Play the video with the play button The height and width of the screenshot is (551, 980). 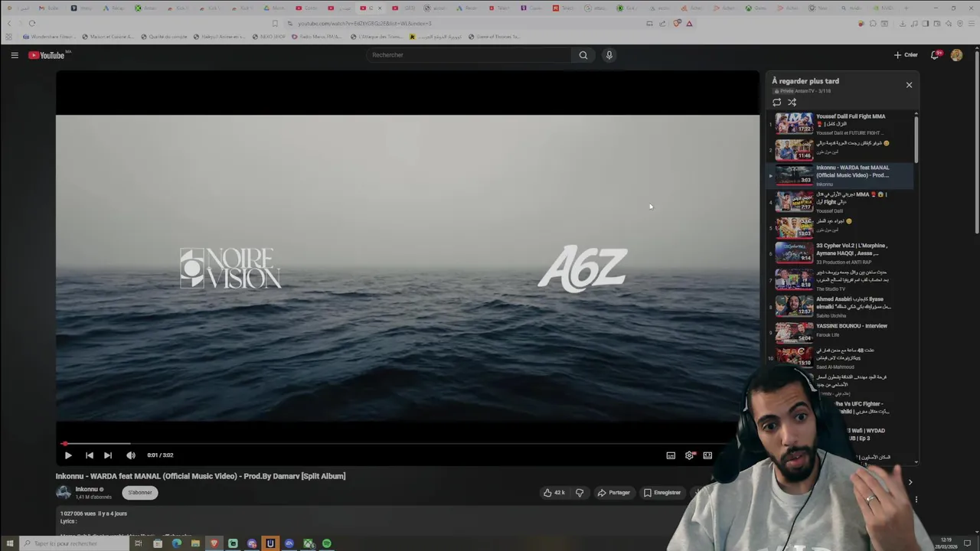coord(68,455)
